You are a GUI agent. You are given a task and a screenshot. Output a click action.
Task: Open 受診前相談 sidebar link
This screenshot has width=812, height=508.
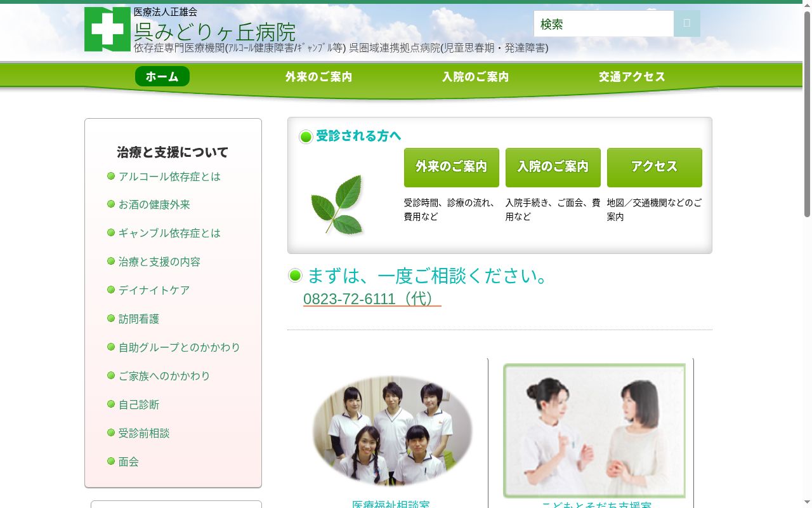tap(144, 433)
